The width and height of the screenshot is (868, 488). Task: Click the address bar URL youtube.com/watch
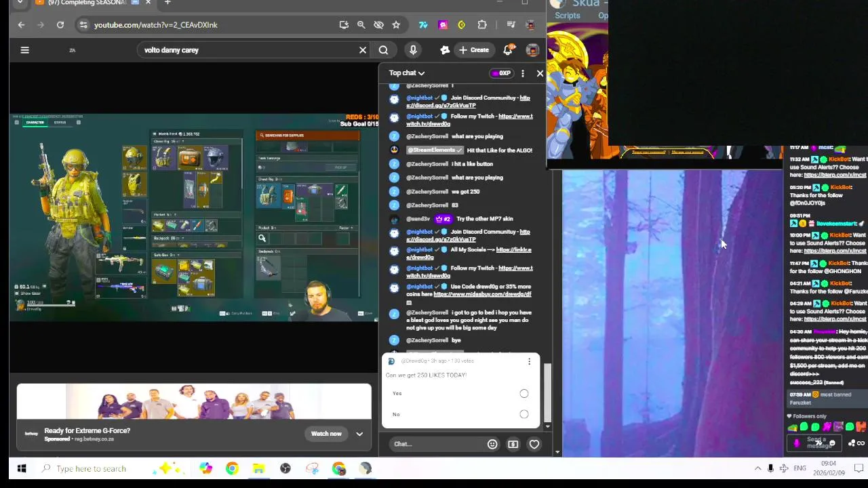[156, 25]
